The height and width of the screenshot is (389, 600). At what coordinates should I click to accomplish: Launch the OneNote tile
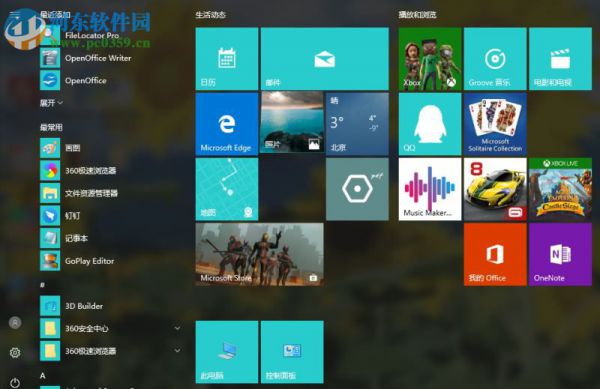560,254
